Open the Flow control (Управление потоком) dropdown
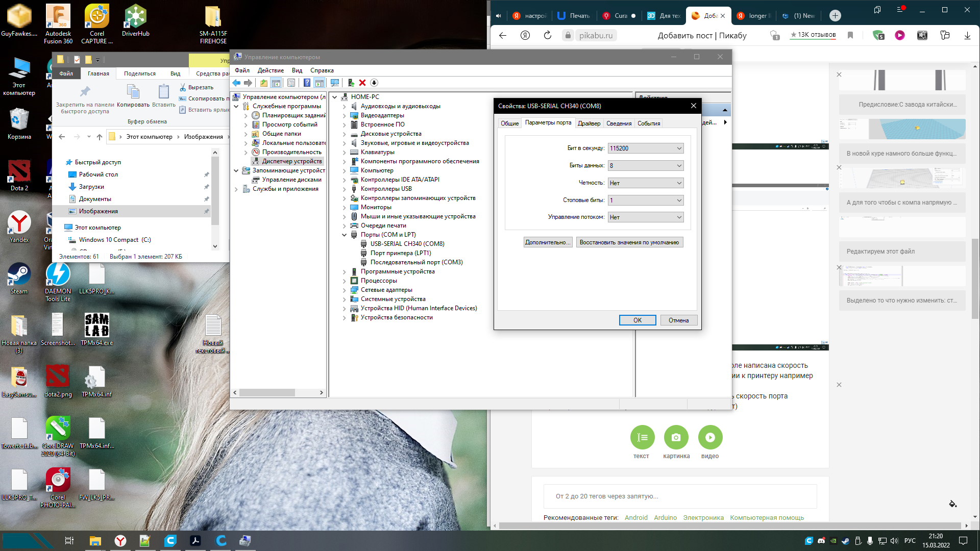The height and width of the screenshot is (551, 980). [646, 217]
